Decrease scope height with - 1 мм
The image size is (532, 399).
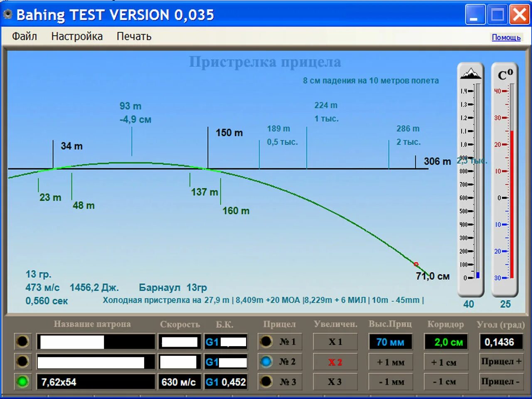tap(391, 382)
